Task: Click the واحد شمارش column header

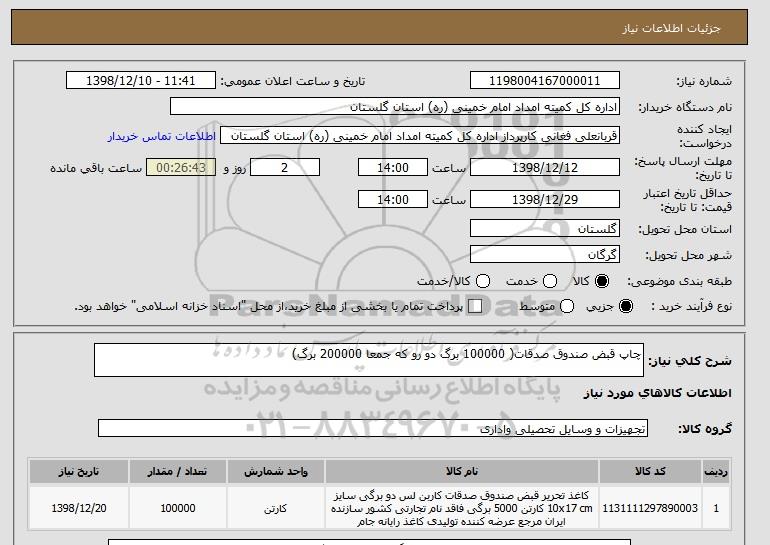Action: (x=275, y=471)
